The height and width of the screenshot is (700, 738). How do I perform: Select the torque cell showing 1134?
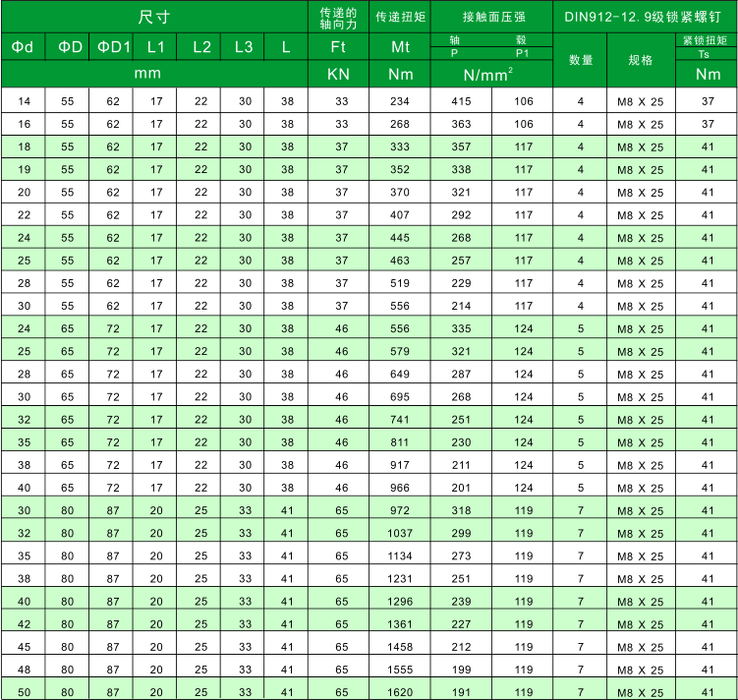400,555
